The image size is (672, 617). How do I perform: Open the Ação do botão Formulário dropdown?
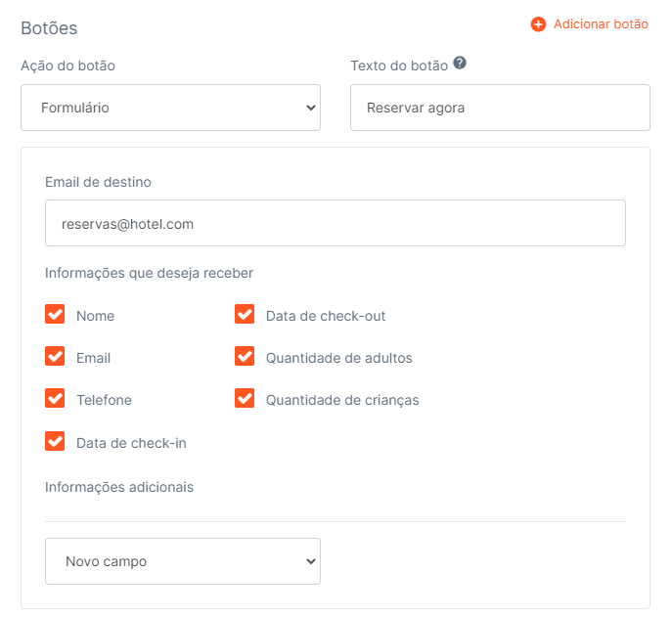pyautogui.click(x=170, y=108)
